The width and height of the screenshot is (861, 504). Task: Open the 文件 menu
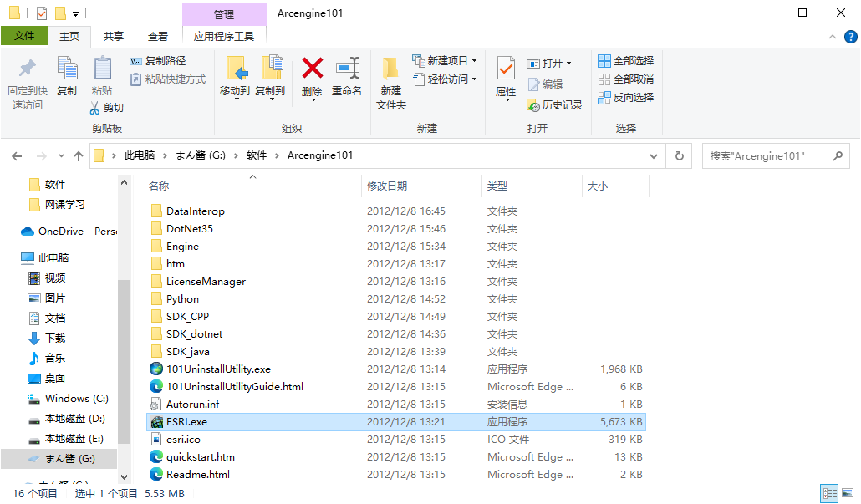tap(25, 37)
